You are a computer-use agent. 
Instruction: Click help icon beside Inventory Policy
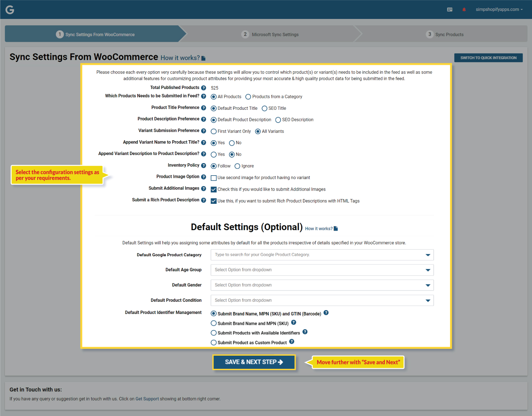pyautogui.click(x=204, y=165)
